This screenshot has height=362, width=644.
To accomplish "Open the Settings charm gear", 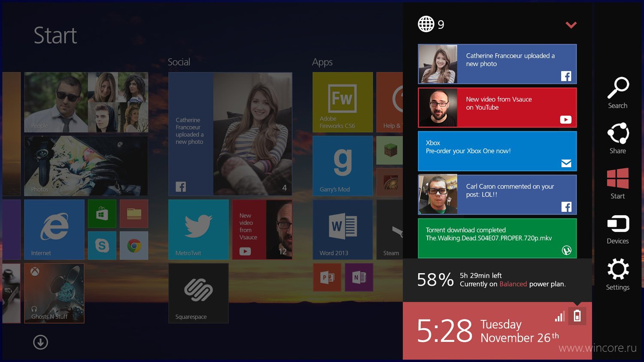I will click(x=618, y=269).
